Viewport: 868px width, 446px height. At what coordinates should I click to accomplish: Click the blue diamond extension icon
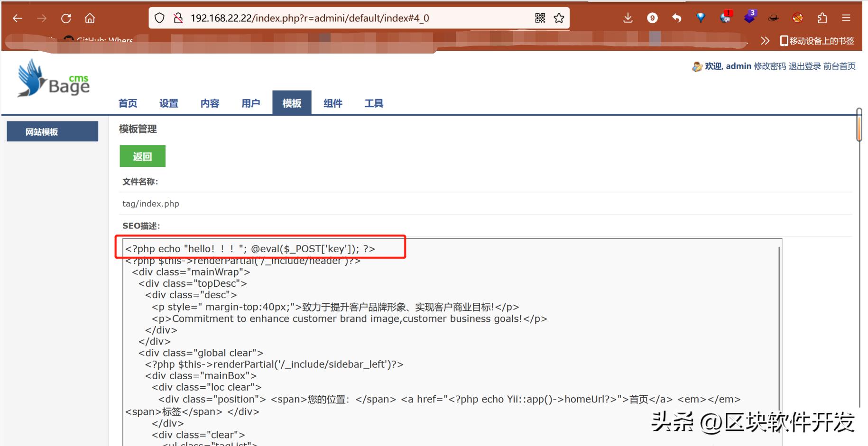(x=701, y=18)
